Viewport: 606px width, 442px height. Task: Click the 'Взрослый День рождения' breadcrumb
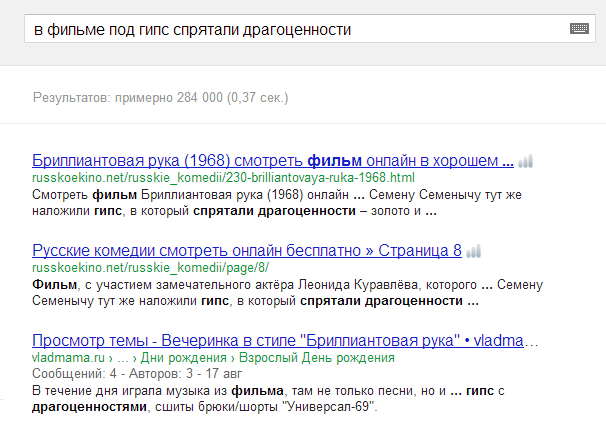click(x=317, y=358)
